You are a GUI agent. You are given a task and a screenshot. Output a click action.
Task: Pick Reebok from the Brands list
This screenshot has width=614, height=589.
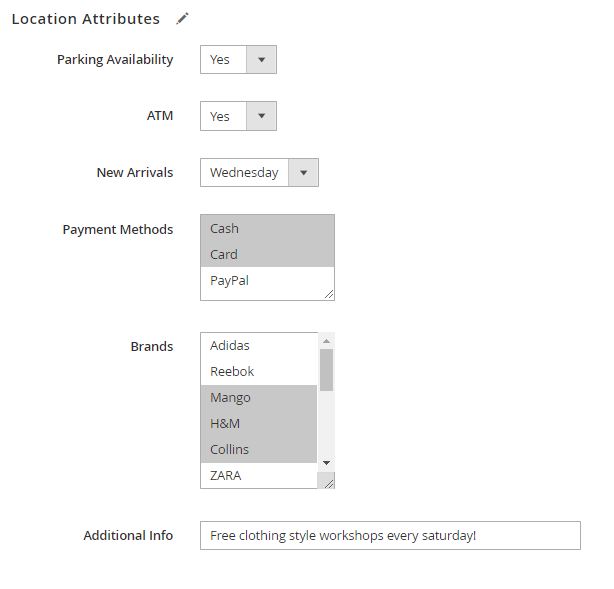258,372
